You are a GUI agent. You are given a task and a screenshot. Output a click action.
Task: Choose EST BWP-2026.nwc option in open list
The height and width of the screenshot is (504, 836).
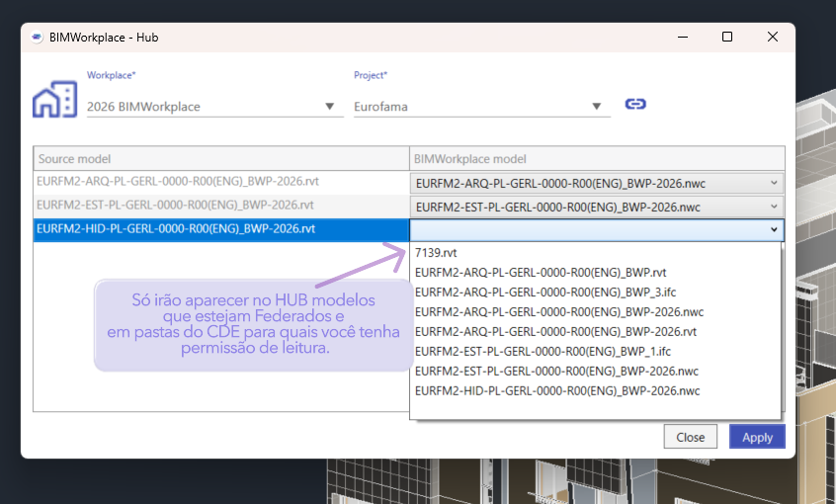point(595,372)
